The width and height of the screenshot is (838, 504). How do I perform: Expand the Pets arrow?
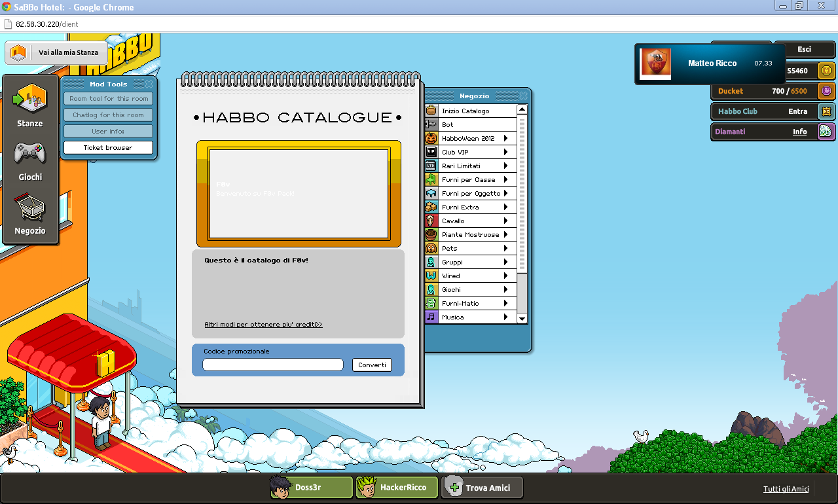[505, 248]
